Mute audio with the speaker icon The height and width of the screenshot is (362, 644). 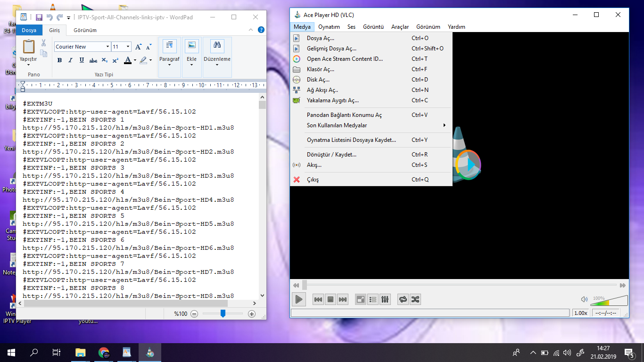pos(584,299)
